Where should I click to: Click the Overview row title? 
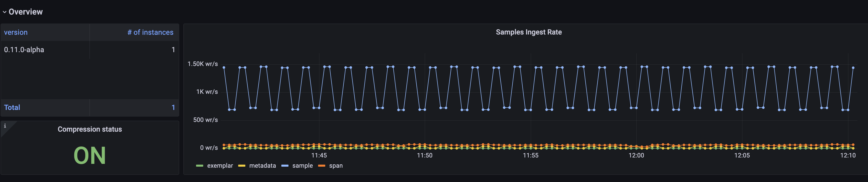coord(26,12)
